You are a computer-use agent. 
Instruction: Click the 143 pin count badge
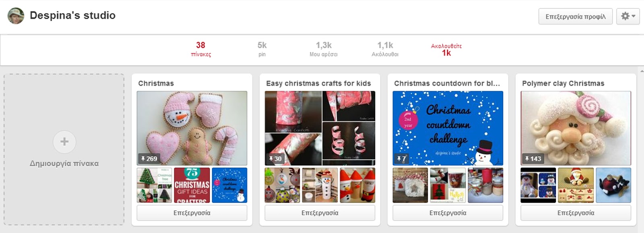[x=533, y=159]
